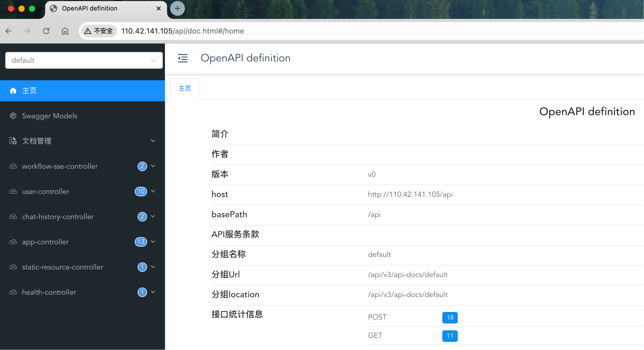The width and height of the screenshot is (644, 350).
Task: Click the Swagger Models cube icon
Action: (13, 116)
